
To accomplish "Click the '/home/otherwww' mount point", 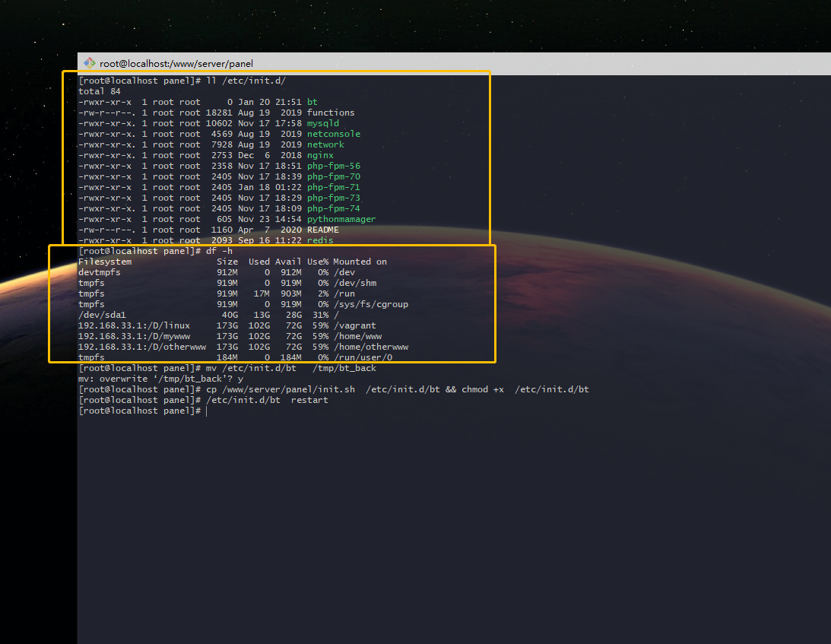I will (371, 347).
